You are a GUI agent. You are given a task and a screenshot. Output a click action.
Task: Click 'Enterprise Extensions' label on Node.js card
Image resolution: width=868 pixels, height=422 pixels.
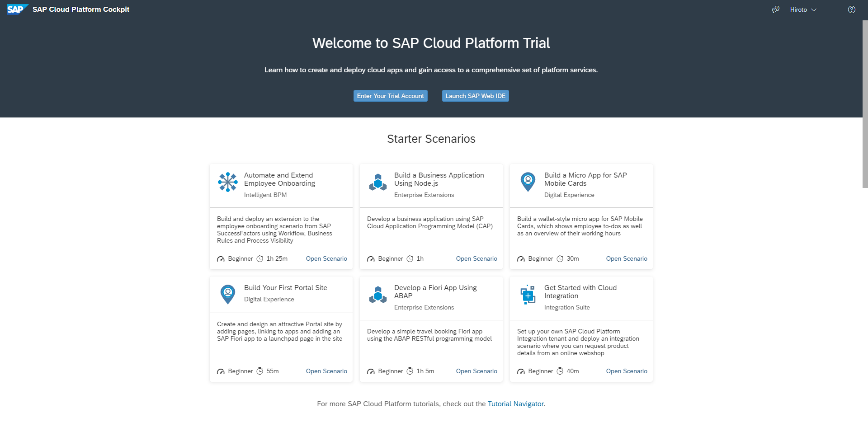424,195
